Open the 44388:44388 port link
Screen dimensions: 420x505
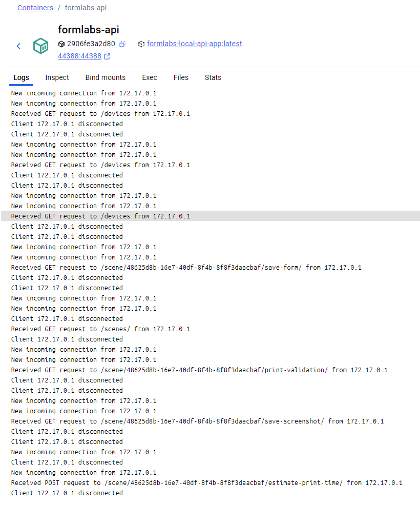coord(79,56)
